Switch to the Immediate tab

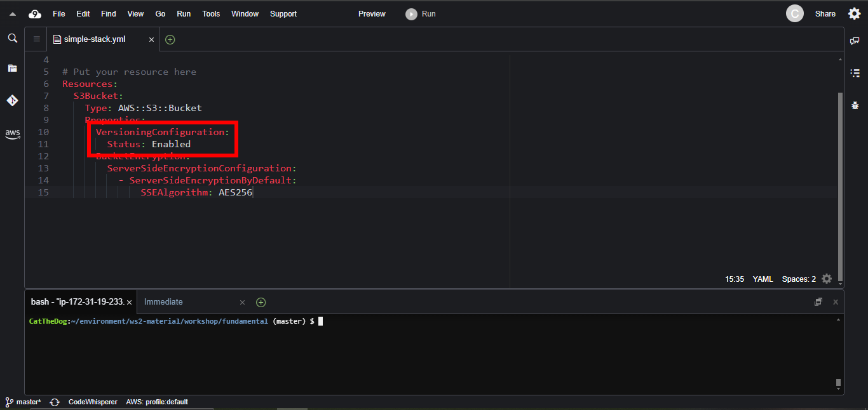tap(163, 302)
